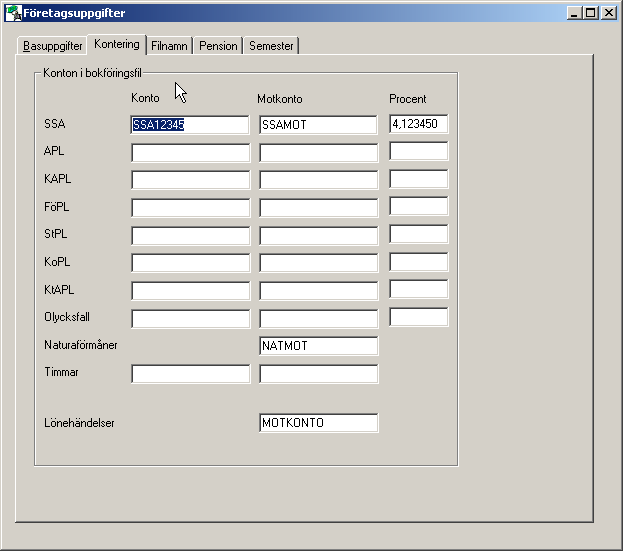Image resolution: width=623 pixels, height=551 pixels.
Task: Click the KoPL Konto input field
Action: (x=190, y=263)
